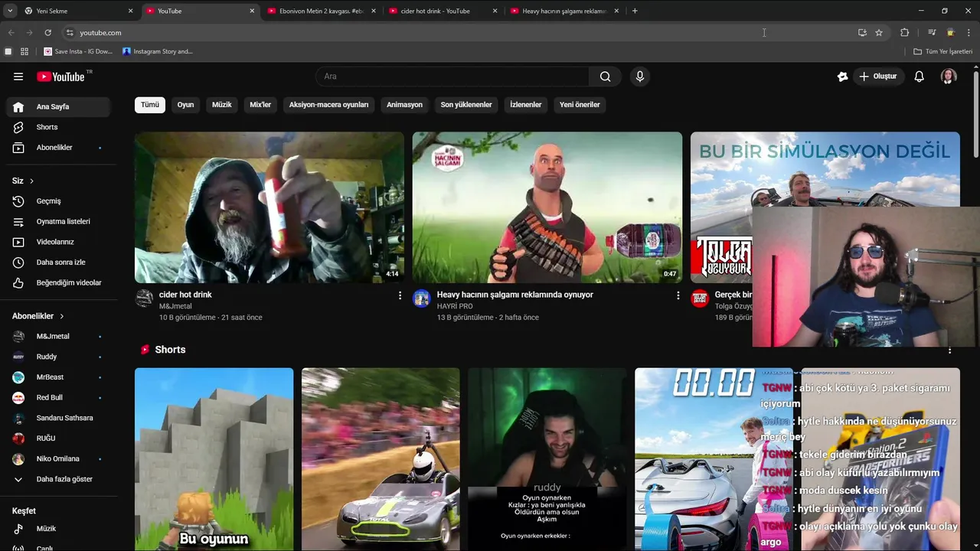Open Daha sonra izle list
Screen dimensions: 980x551
click(x=58, y=262)
